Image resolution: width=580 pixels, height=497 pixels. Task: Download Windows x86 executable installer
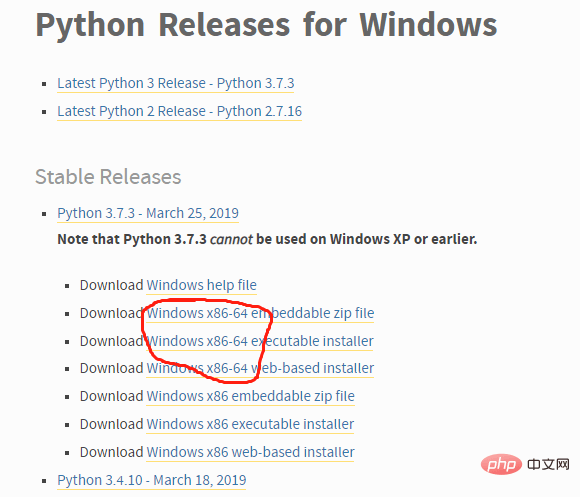[250, 424]
